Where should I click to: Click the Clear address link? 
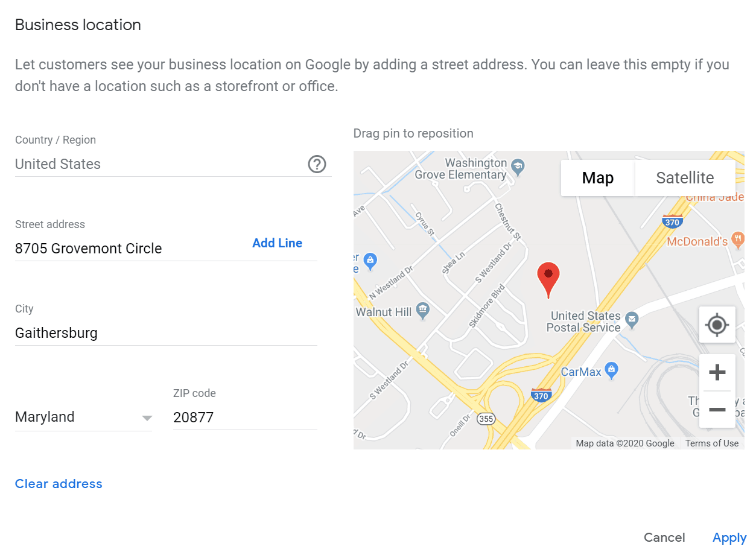(59, 484)
